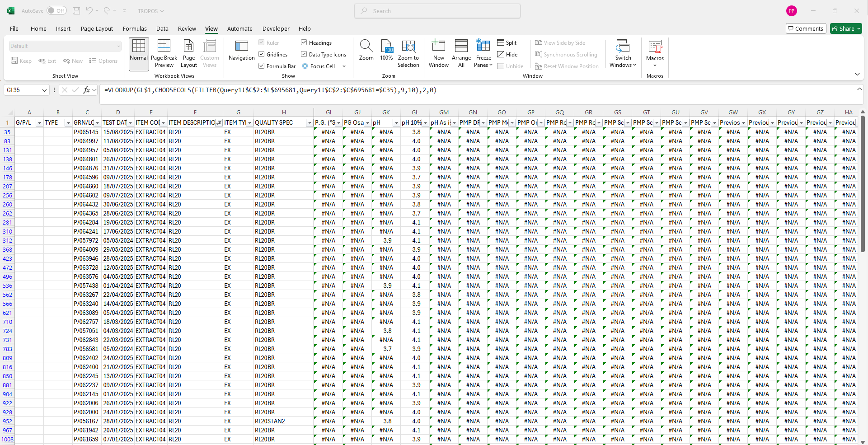
Task: Open Switch Windows menu
Action: click(x=623, y=54)
